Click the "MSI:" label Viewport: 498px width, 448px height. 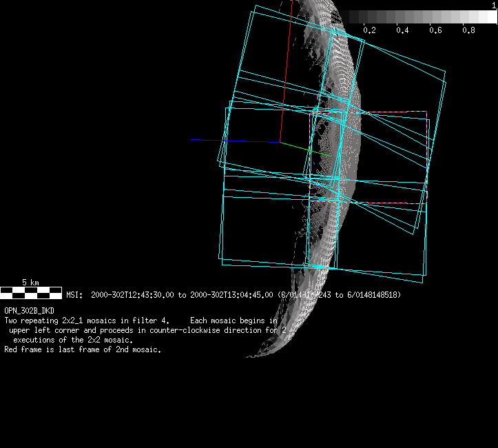(x=74, y=295)
